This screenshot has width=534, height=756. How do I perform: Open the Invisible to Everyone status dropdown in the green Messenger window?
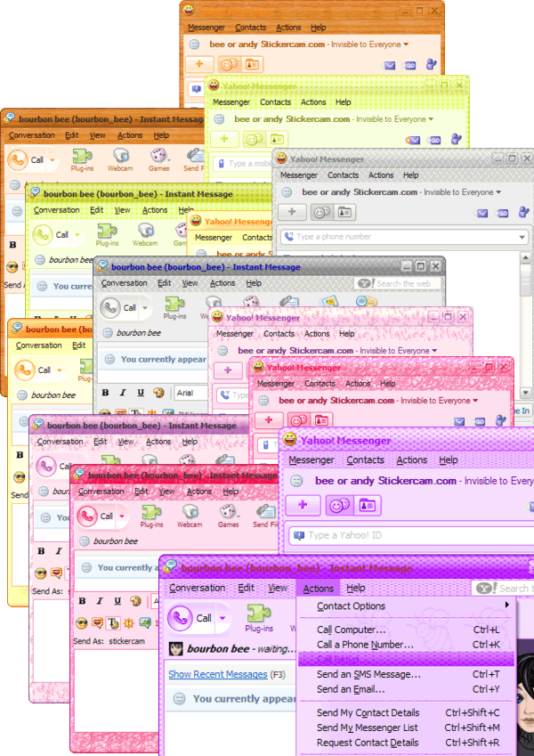(395, 119)
